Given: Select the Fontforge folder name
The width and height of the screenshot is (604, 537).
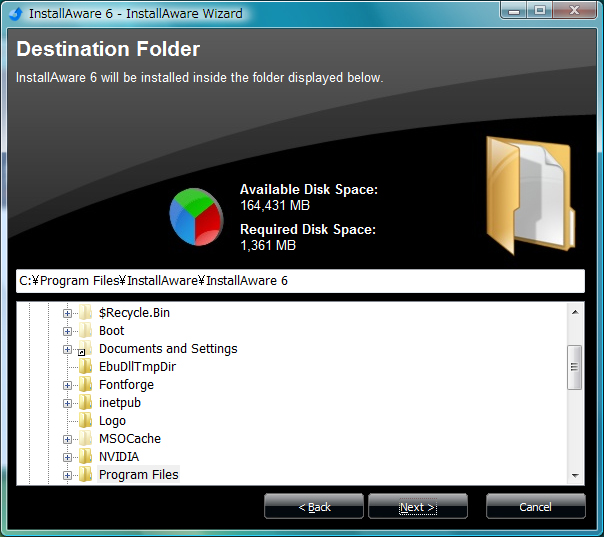Looking at the screenshot, I should (x=126, y=385).
